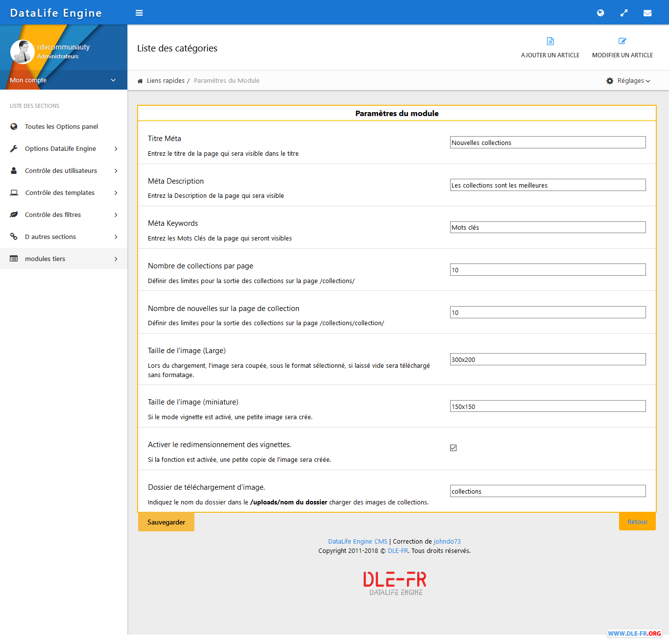
Task: Open the envelope messages icon
Action: point(647,13)
